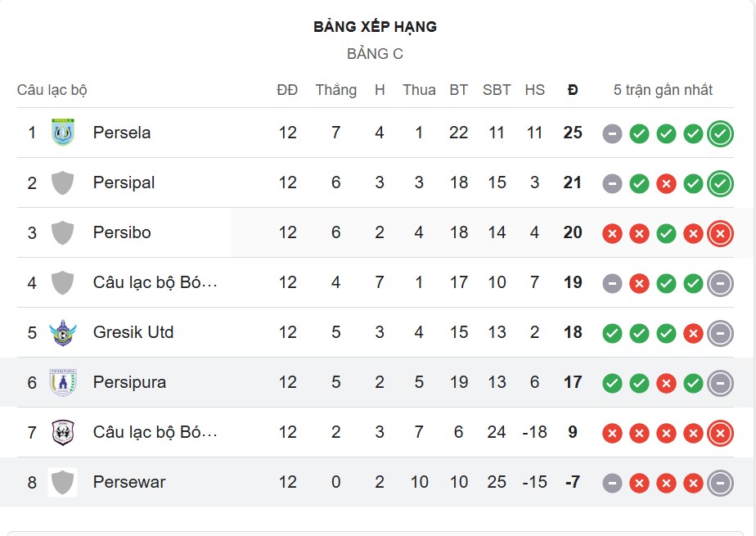Open the 5 trận gần nhất column header
This screenshot has height=536, width=756.
pos(664,90)
